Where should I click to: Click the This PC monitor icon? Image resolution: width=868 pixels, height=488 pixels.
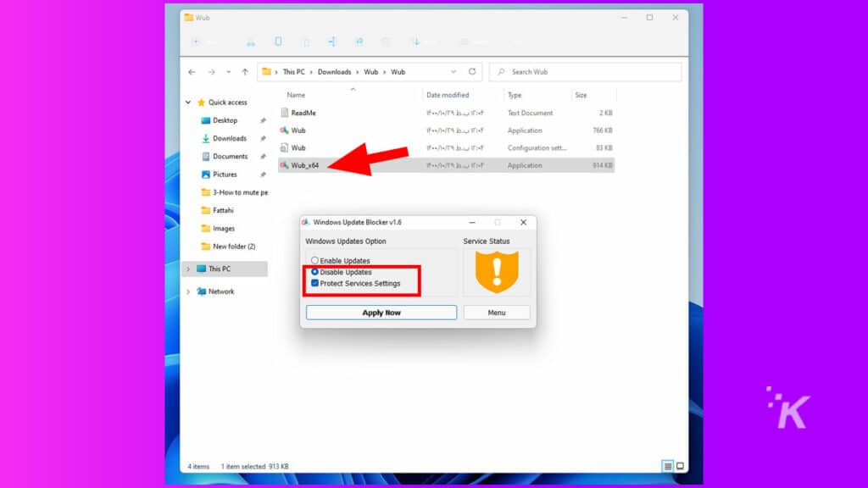(x=202, y=269)
